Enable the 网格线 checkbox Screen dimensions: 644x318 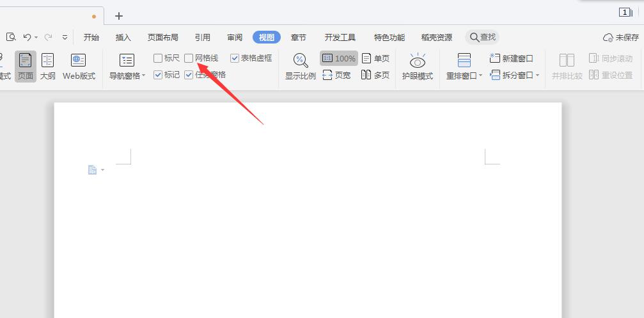pyautogui.click(x=189, y=58)
